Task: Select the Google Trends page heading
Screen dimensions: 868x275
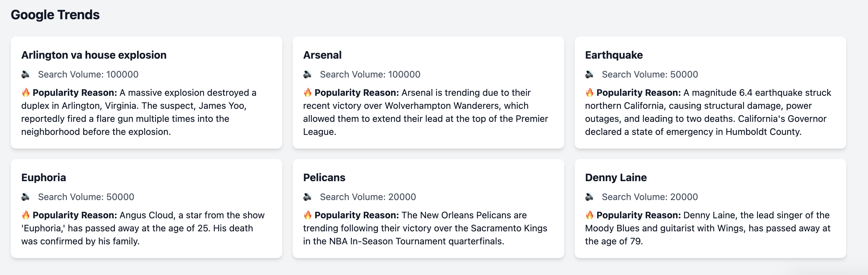Action: pyautogui.click(x=55, y=15)
